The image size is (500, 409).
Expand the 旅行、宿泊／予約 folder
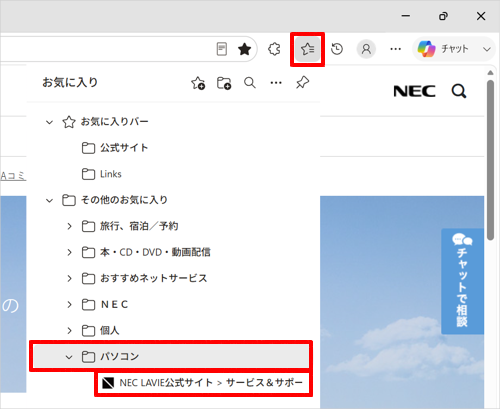(139, 226)
